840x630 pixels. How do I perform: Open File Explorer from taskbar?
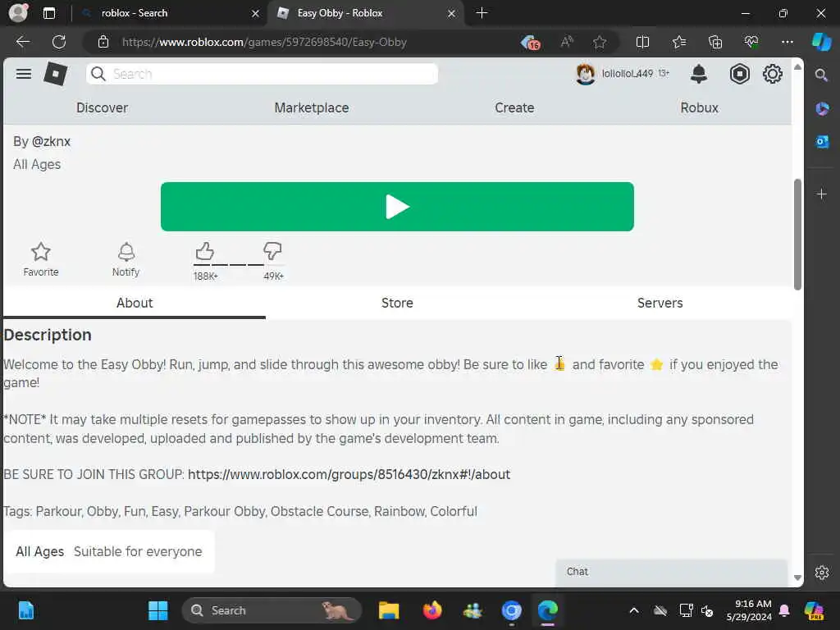[x=389, y=610]
